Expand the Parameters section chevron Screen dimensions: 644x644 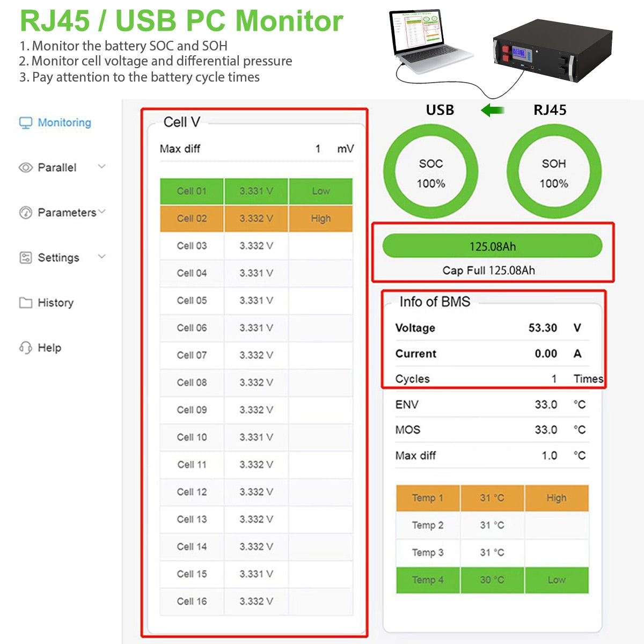pyautogui.click(x=101, y=213)
